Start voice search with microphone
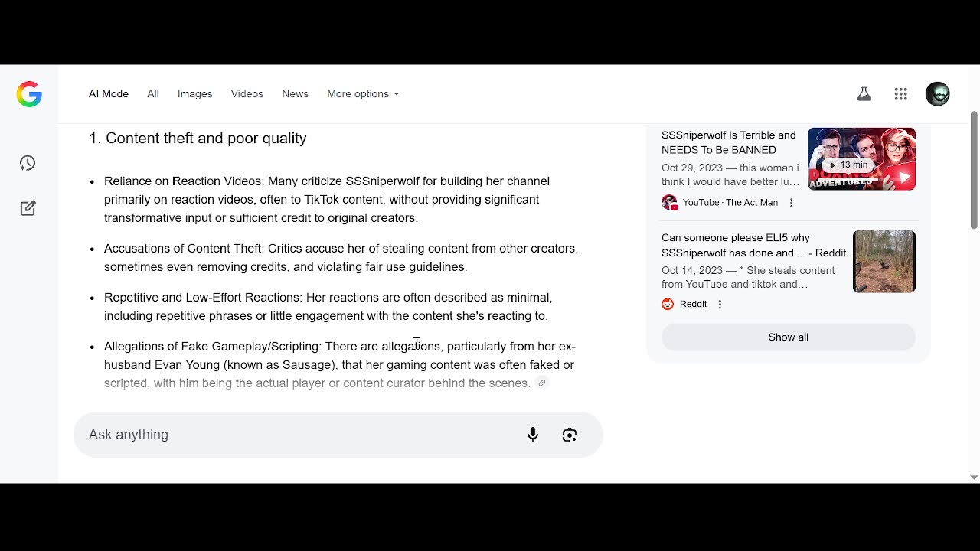Image resolution: width=980 pixels, height=551 pixels. click(533, 435)
